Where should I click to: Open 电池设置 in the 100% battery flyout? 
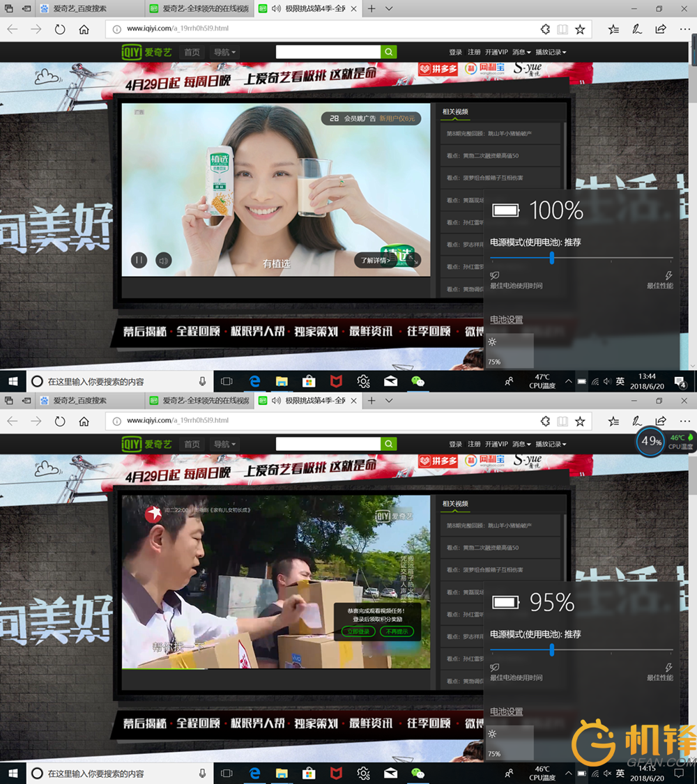(x=506, y=320)
